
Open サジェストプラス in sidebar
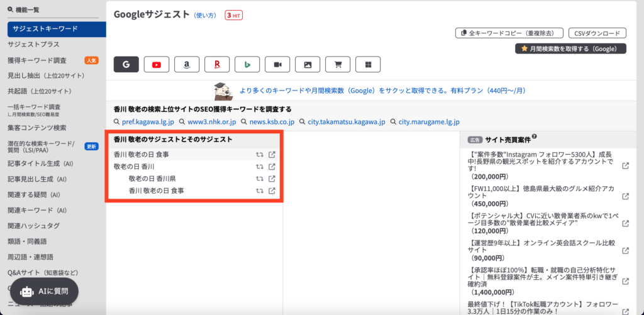[x=33, y=45]
